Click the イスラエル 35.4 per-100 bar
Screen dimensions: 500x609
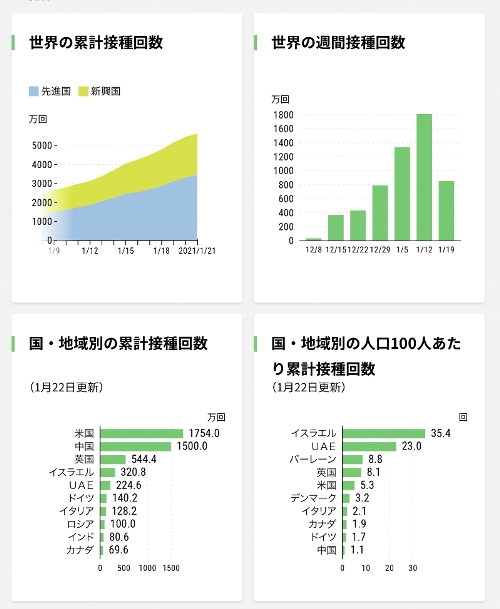(x=384, y=433)
